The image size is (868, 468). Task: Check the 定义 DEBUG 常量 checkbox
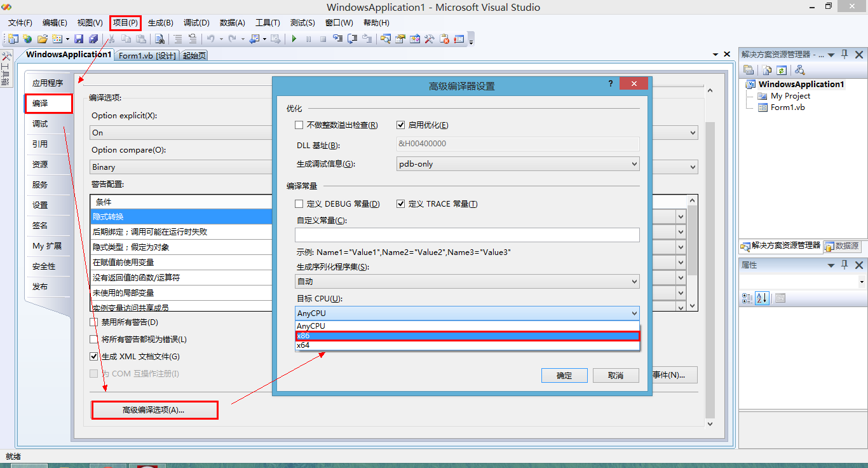(299, 204)
